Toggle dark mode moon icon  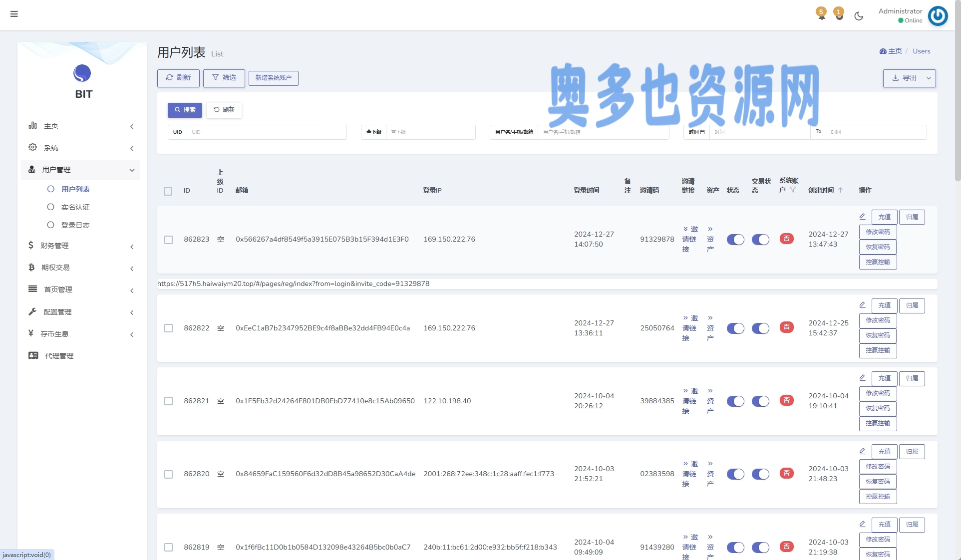(x=859, y=16)
